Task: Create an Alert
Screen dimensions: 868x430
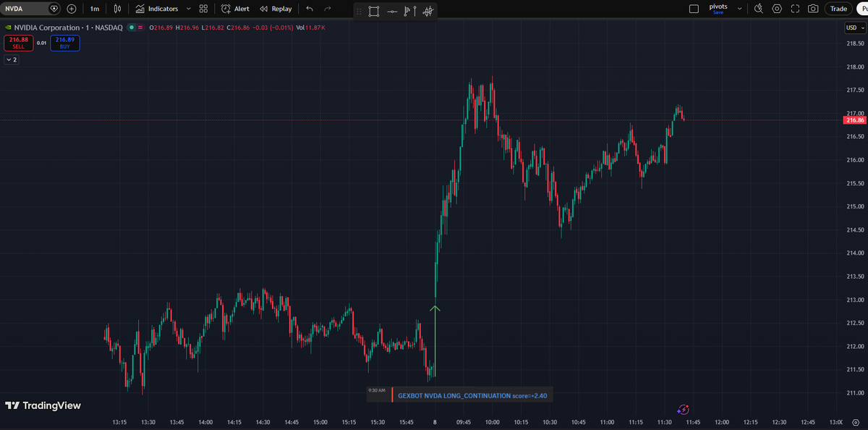Action: [x=235, y=9]
